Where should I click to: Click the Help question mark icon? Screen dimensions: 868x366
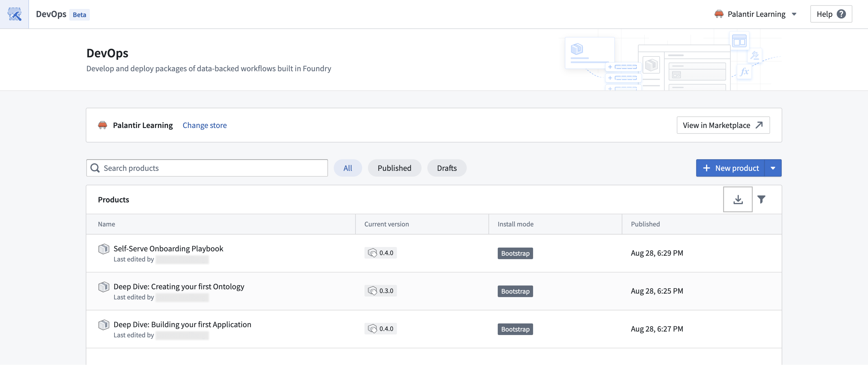tap(844, 13)
